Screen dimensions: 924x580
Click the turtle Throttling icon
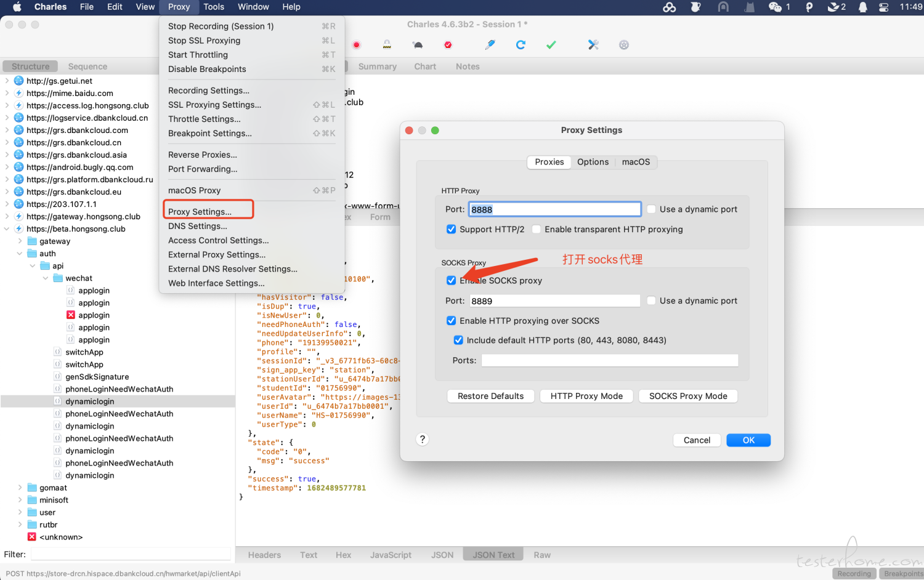pyautogui.click(x=418, y=45)
